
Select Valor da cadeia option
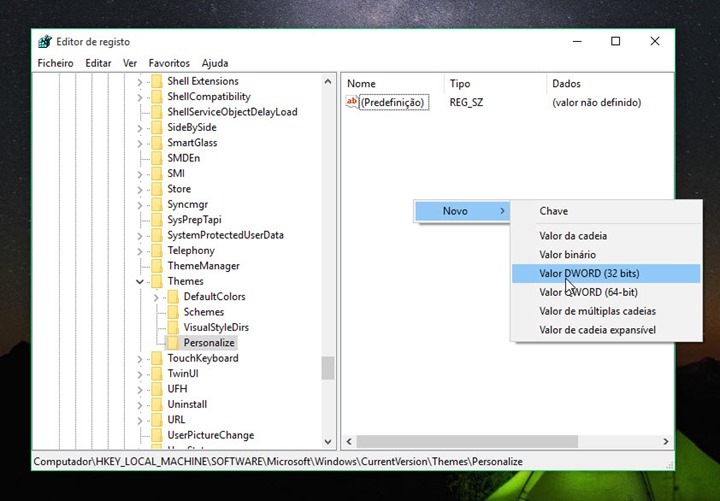pyautogui.click(x=606, y=236)
